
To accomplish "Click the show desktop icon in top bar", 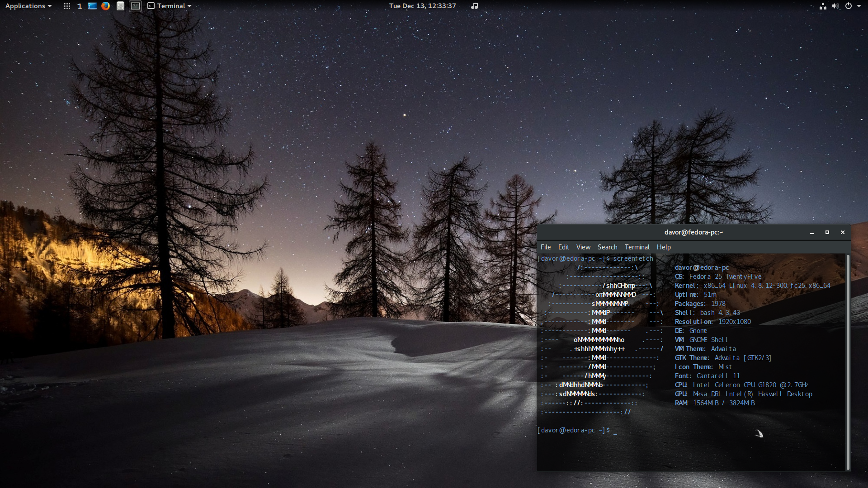I will pos(92,6).
